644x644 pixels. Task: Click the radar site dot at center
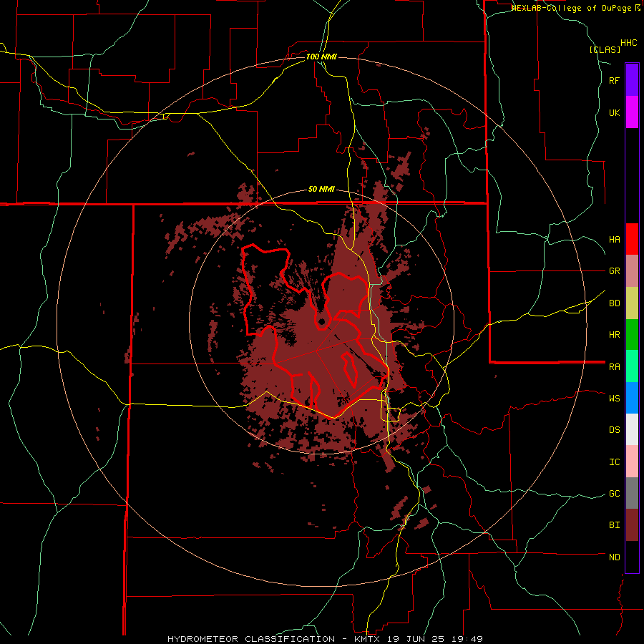(321, 321)
